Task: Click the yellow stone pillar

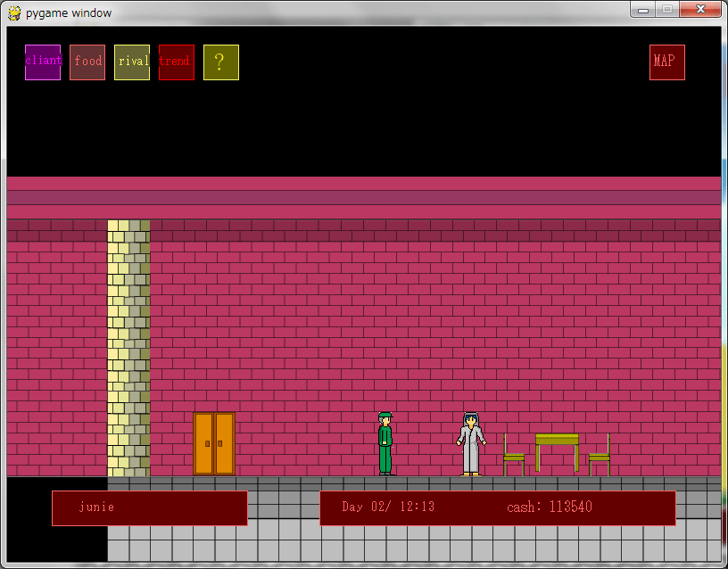Action: point(128,348)
